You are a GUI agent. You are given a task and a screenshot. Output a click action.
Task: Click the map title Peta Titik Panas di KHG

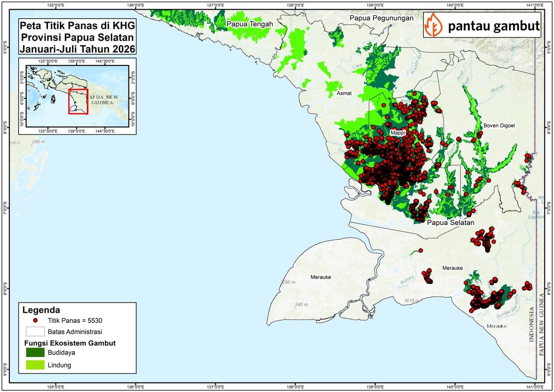tap(77, 25)
